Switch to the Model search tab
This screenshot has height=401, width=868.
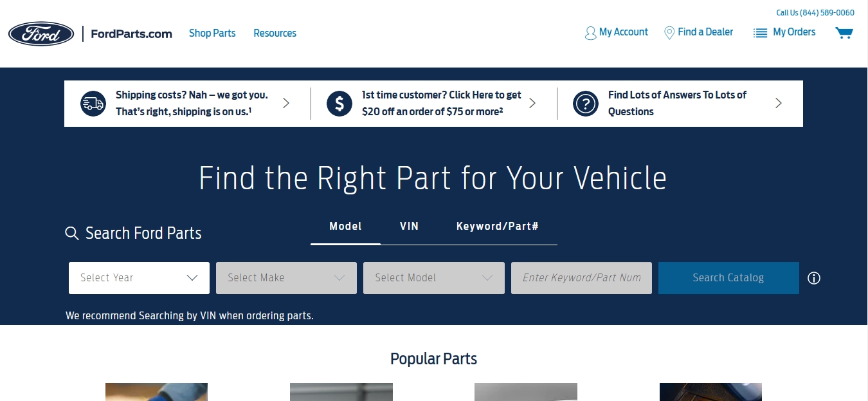[345, 227]
